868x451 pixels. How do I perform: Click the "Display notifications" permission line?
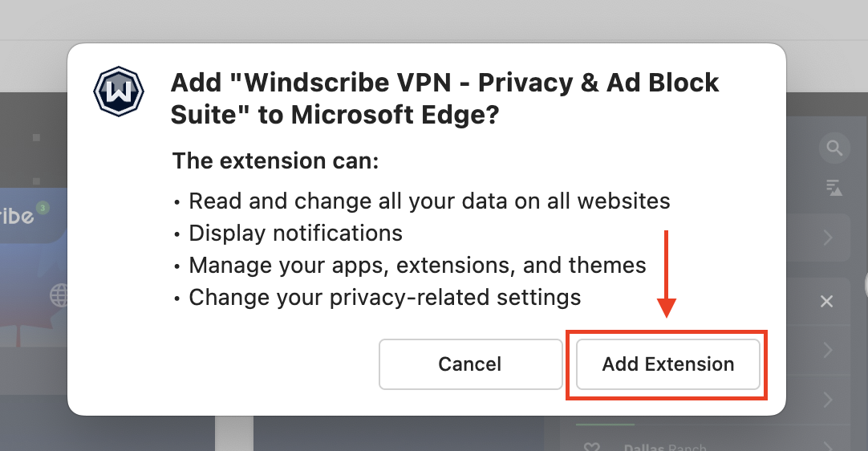[295, 234]
